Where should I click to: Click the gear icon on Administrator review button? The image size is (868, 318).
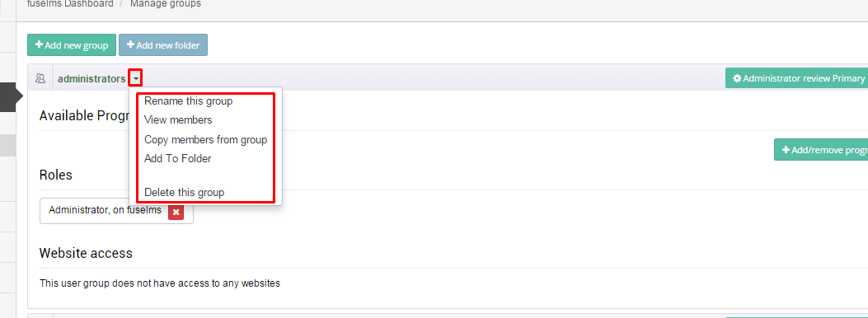pyautogui.click(x=737, y=78)
